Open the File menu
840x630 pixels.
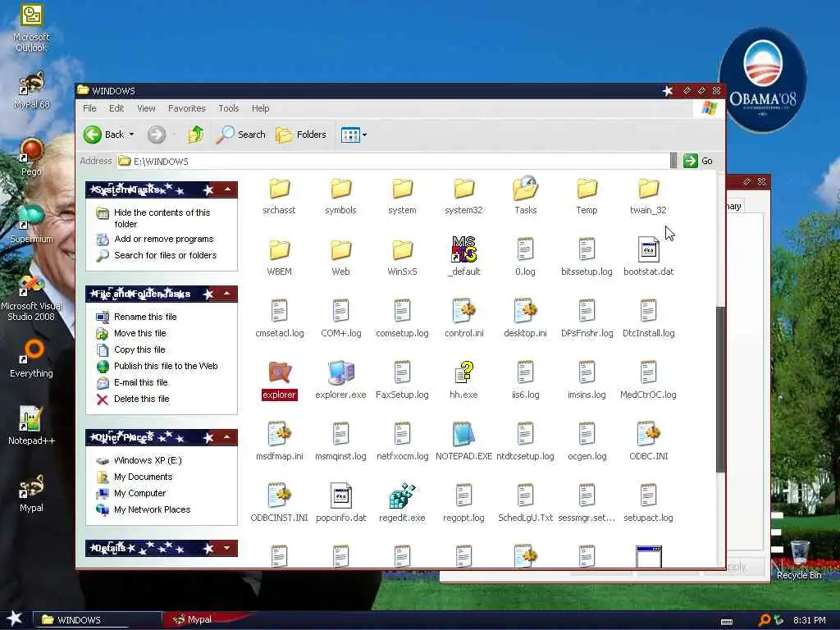click(89, 108)
